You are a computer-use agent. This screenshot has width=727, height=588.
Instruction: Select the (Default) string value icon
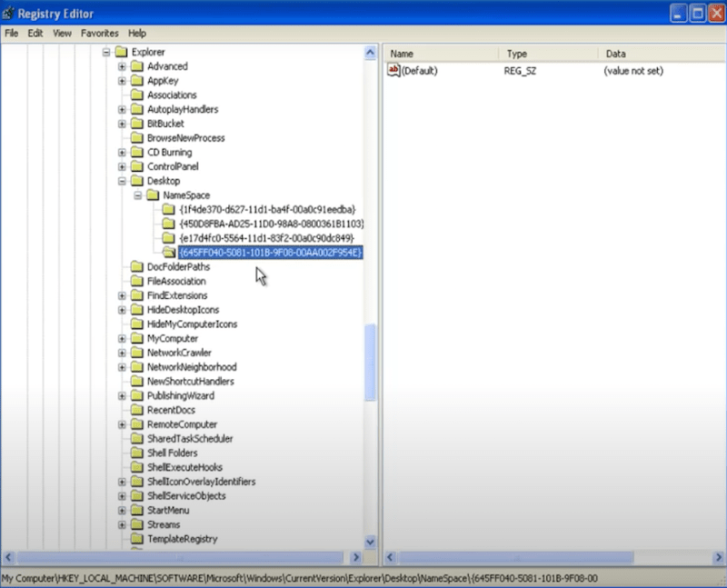click(393, 71)
